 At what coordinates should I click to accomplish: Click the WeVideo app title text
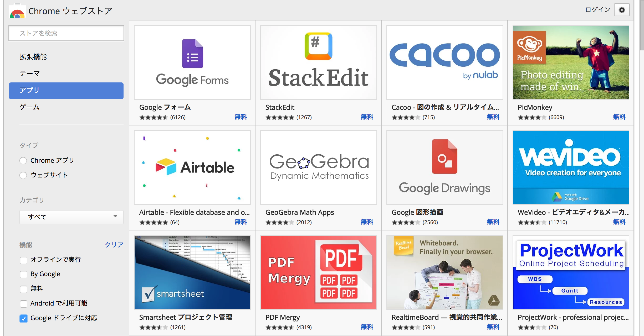coord(573,212)
